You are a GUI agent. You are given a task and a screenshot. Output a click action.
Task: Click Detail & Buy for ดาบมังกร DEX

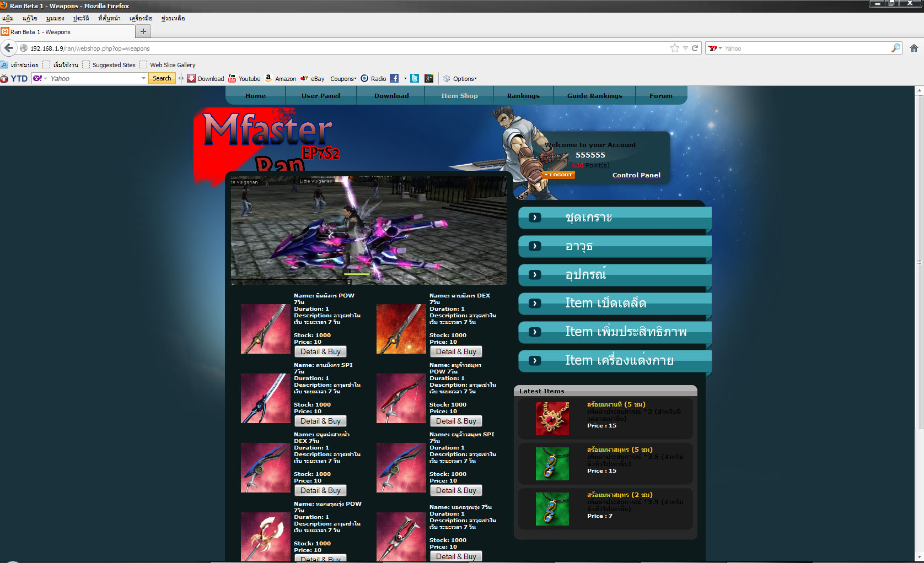(x=456, y=351)
